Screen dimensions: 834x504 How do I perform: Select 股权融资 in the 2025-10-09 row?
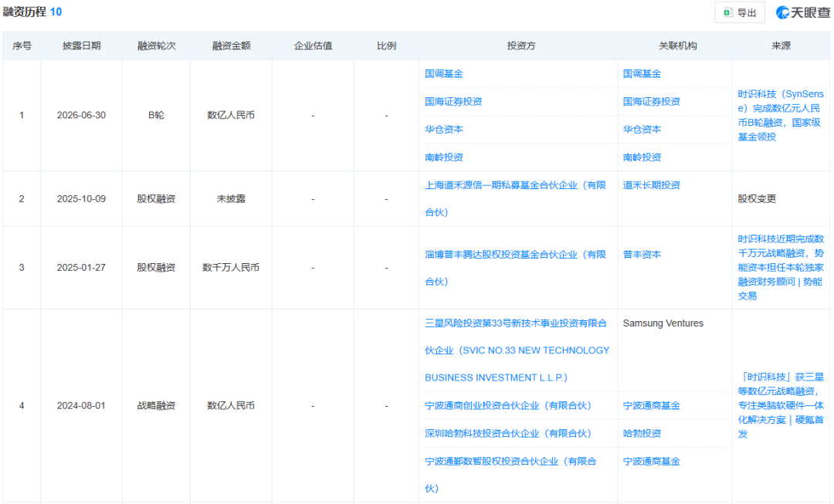156,199
